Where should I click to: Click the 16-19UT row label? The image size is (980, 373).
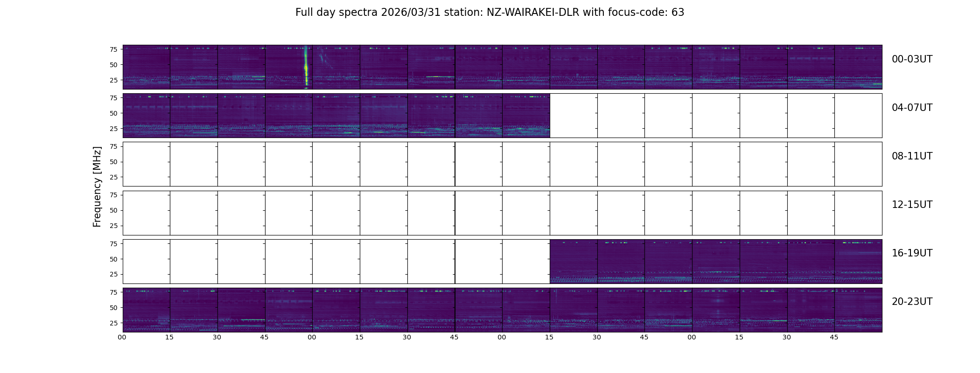point(912,253)
